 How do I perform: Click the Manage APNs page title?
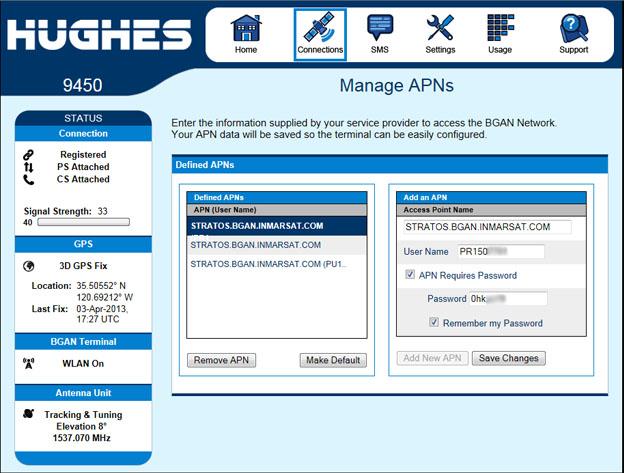396,86
